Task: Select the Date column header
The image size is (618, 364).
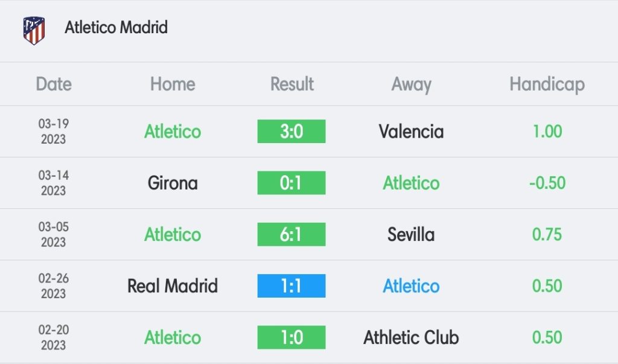Action: pos(54,84)
